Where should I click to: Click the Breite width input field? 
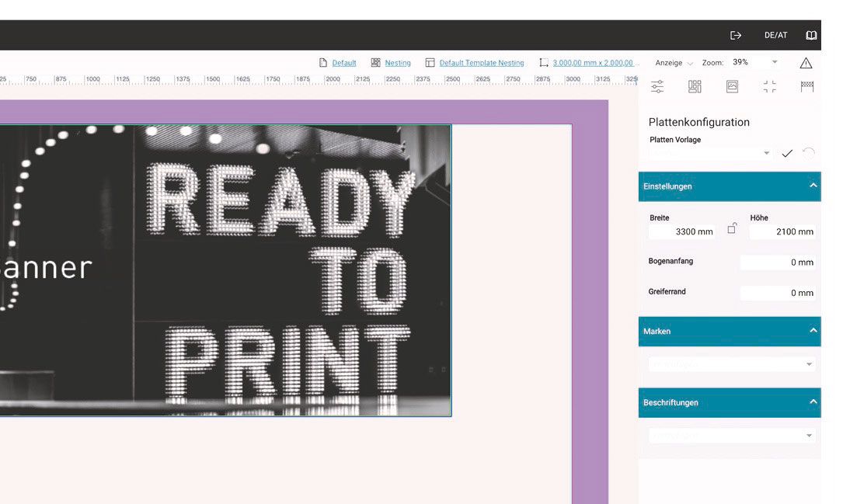[x=682, y=231]
